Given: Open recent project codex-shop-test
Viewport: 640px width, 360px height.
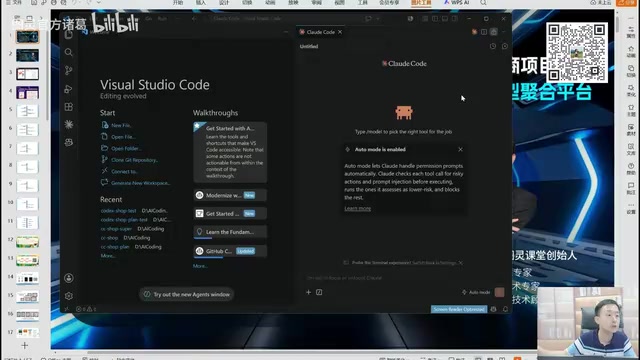Looking at the screenshot, I should tap(118, 211).
